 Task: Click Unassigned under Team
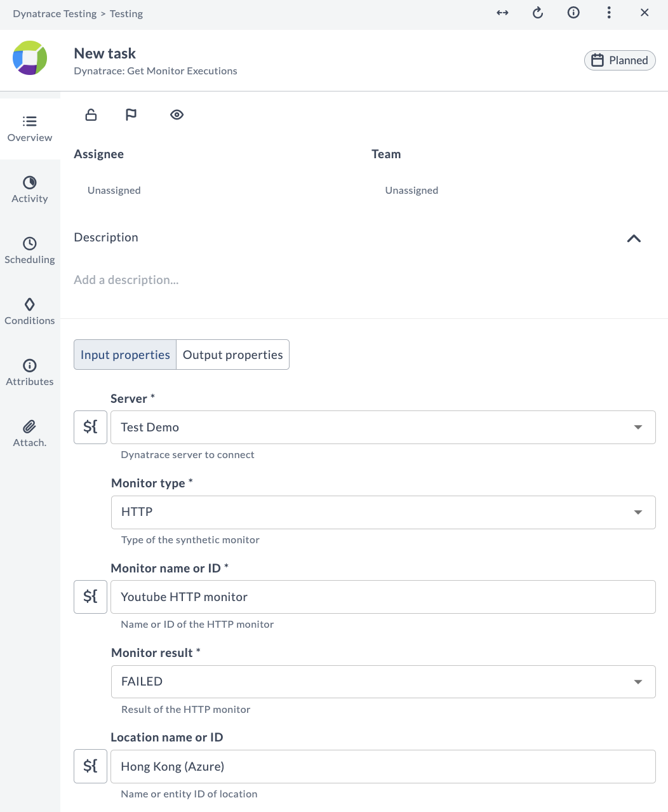click(x=411, y=191)
